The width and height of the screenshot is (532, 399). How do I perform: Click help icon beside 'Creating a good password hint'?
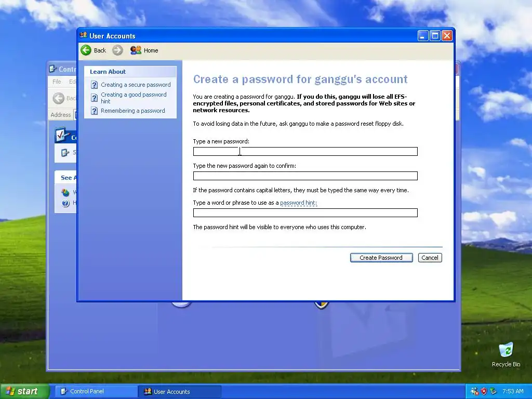(95, 98)
